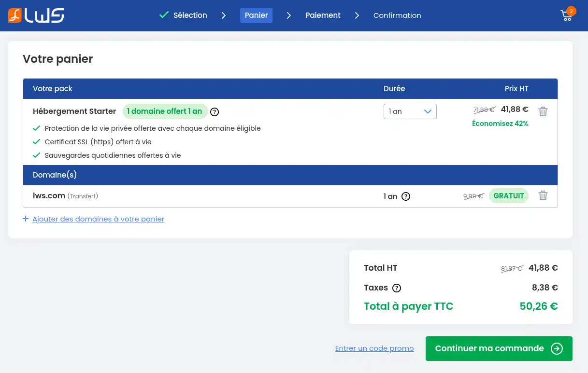Expand the chevron between Panier and Paiement

(x=288, y=15)
